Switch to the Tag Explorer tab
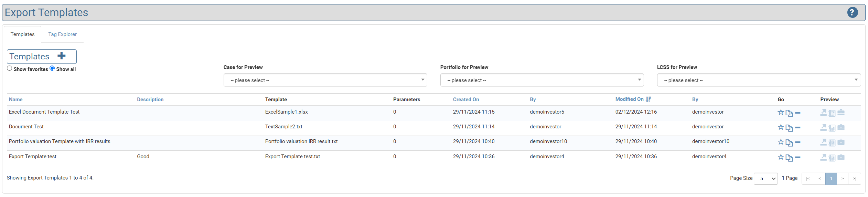 [62, 34]
